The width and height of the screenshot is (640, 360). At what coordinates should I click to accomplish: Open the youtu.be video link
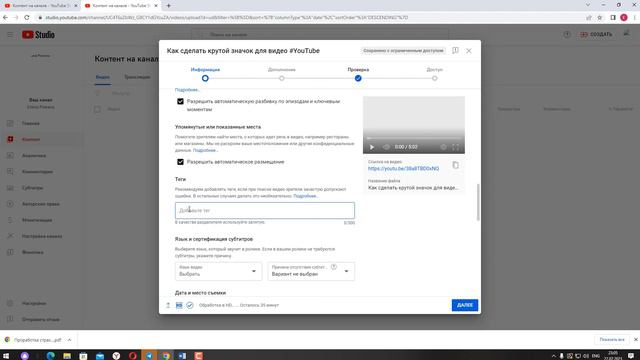click(x=403, y=169)
